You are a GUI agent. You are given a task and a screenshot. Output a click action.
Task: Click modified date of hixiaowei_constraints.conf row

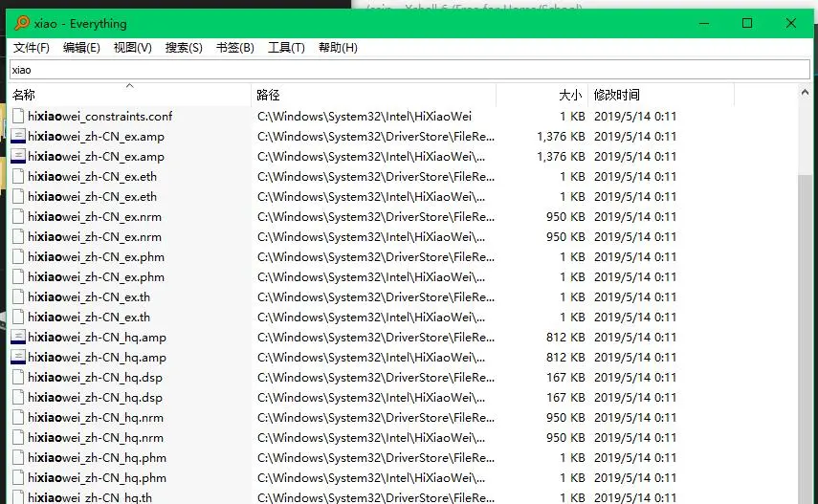point(635,117)
